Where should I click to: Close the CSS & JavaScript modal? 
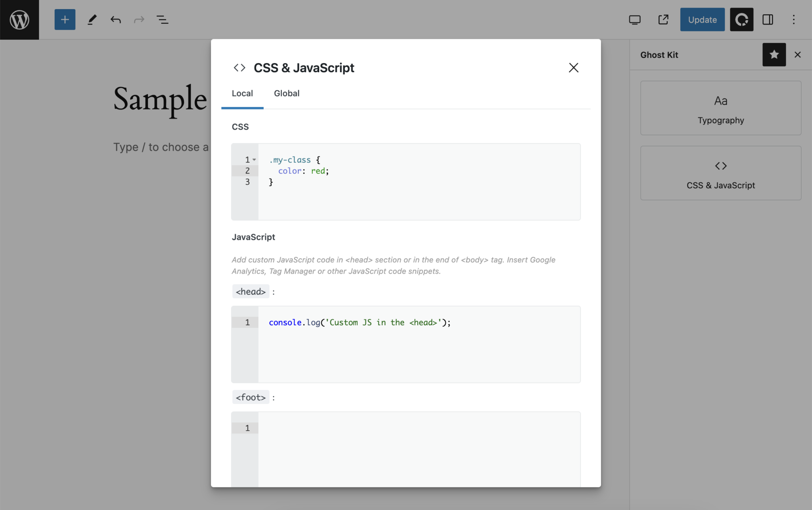573,68
